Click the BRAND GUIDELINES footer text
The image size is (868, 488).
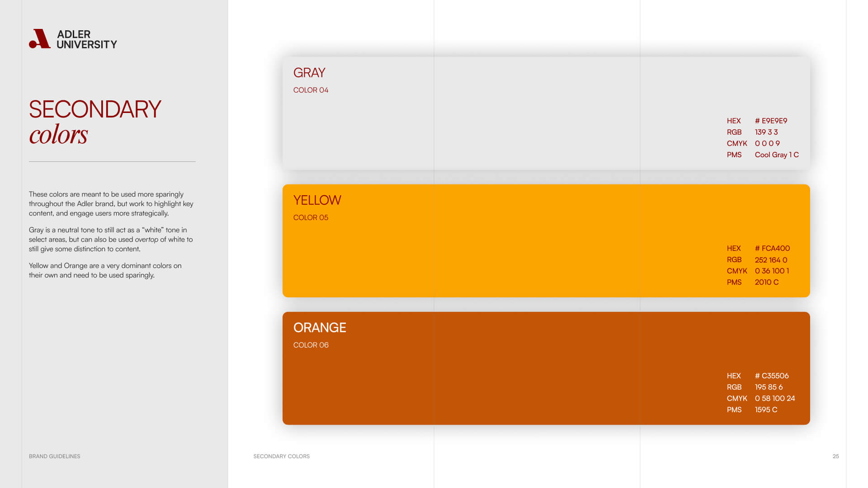(55, 456)
